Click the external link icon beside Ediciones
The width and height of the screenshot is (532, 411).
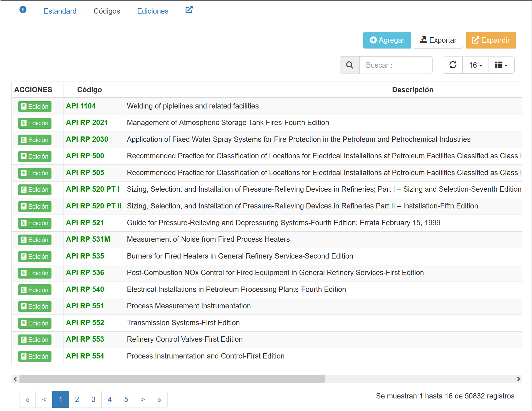189,10
